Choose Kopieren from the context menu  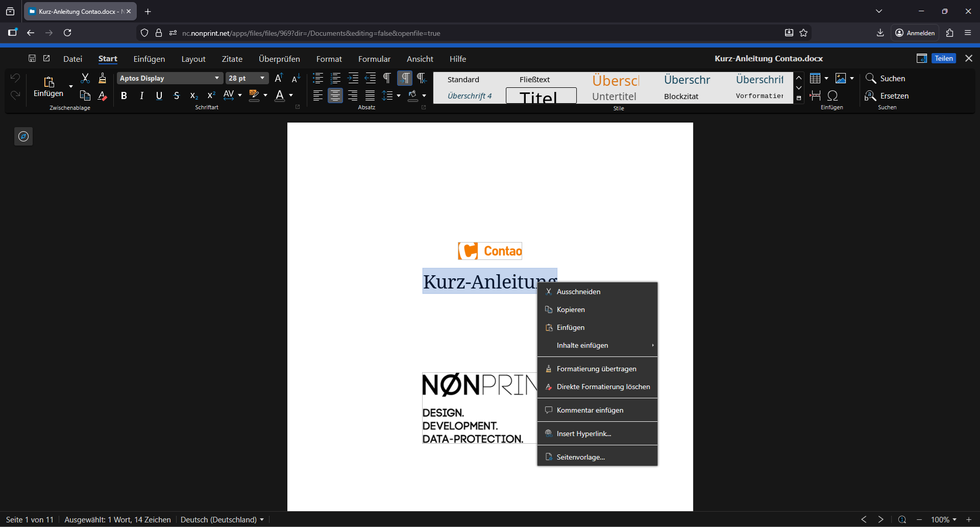[x=571, y=309]
